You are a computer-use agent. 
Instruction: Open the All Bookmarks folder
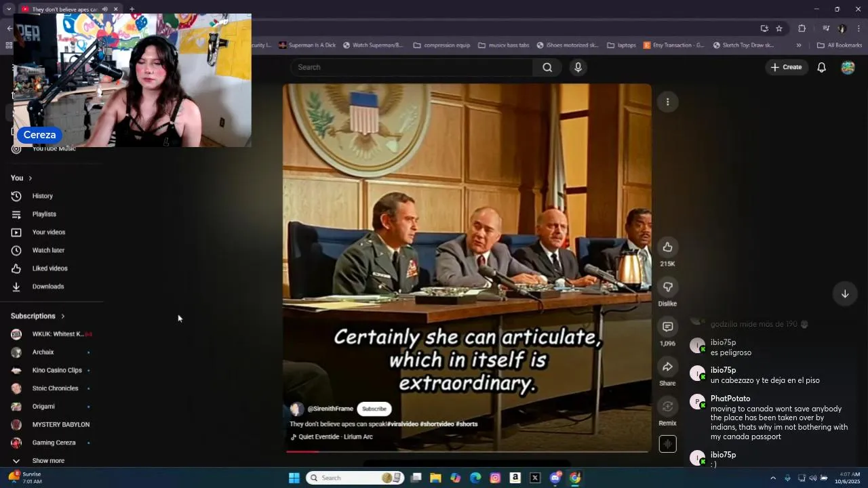click(x=840, y=45)
